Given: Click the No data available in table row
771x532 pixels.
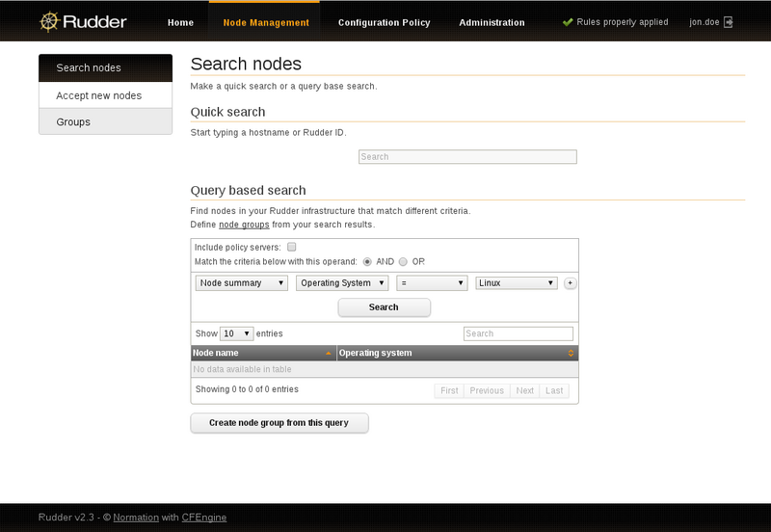Looking at the screenshot, I should pos(385,369).
